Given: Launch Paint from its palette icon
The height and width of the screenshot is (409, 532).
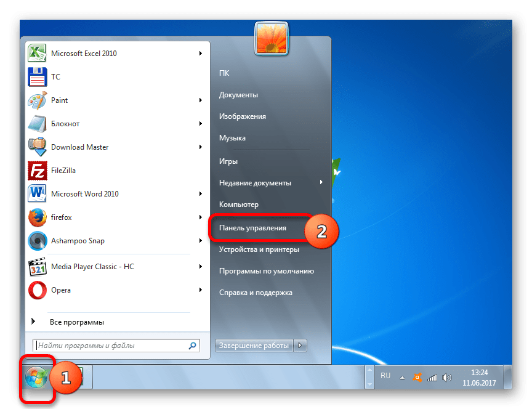Looking at the screenshot, I should coord(38,100).
